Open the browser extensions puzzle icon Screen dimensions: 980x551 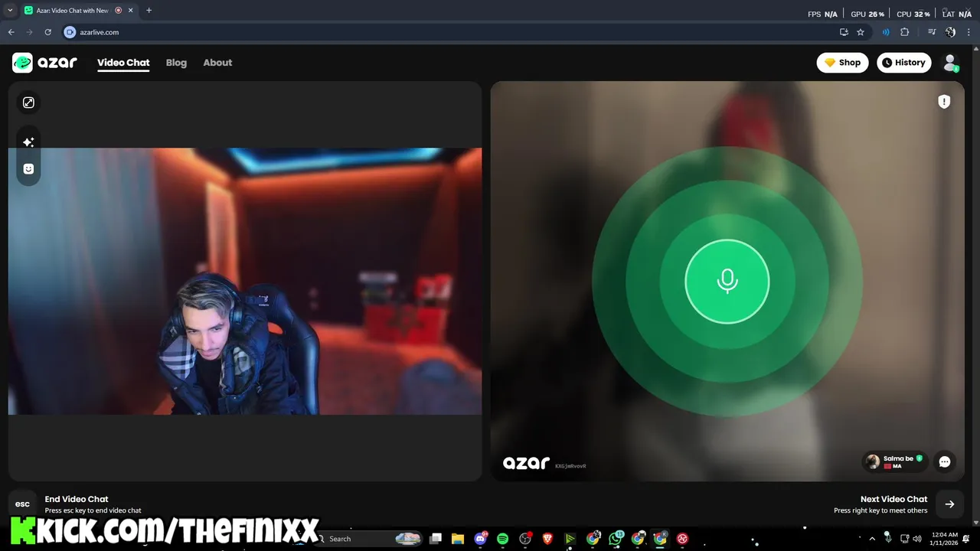point(904,32)
